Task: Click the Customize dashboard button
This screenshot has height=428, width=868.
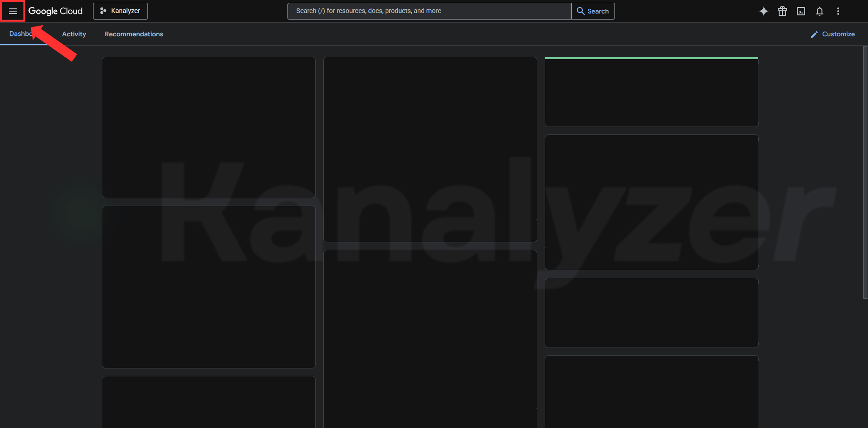Action: [833, 34]
